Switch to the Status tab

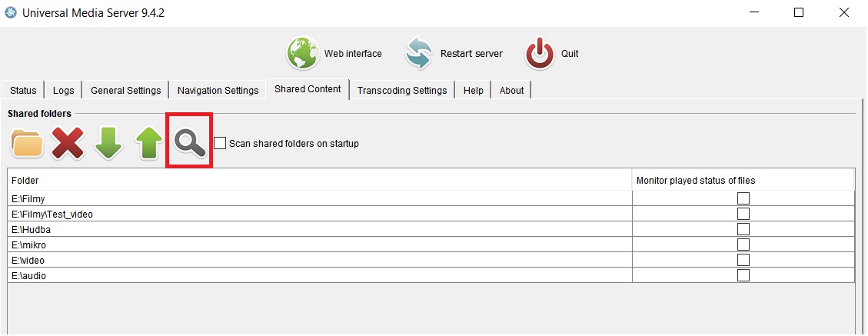pos(23,90)
